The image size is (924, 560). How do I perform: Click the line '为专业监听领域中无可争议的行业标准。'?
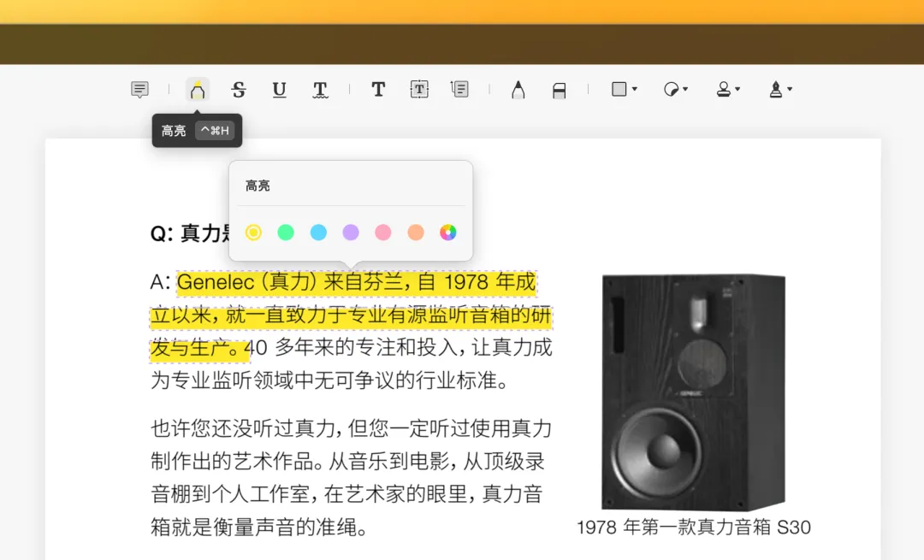tap(330, 380)
